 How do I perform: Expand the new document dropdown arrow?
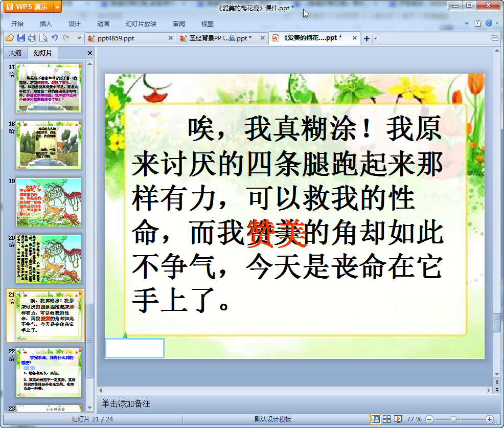375,38
